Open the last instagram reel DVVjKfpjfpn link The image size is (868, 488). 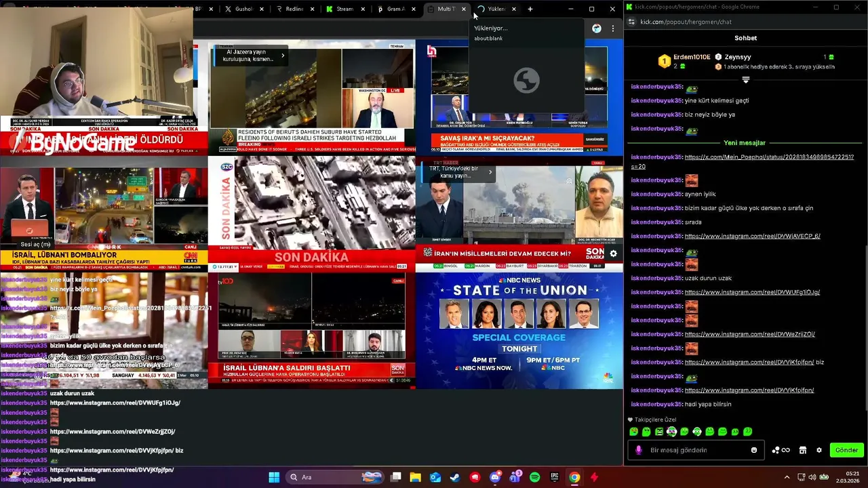[749, 390]
